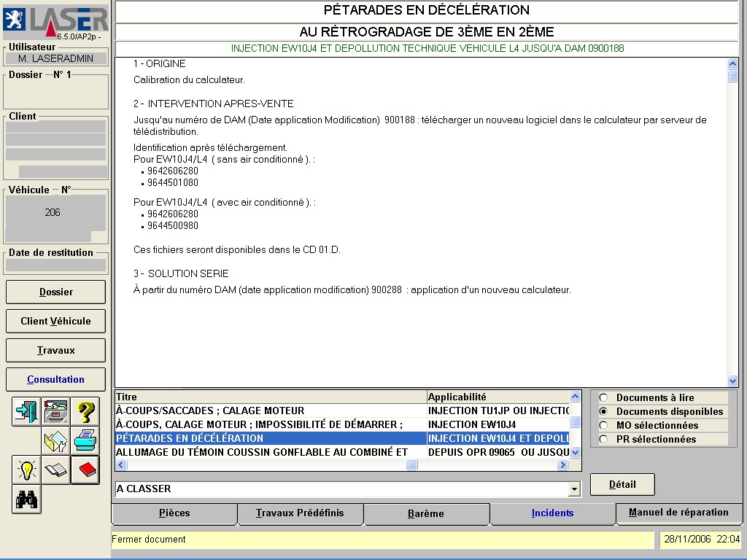This screenshot has height=560, width=747.
Task: Switch to the Barème tab
Action: coord(426,514)
